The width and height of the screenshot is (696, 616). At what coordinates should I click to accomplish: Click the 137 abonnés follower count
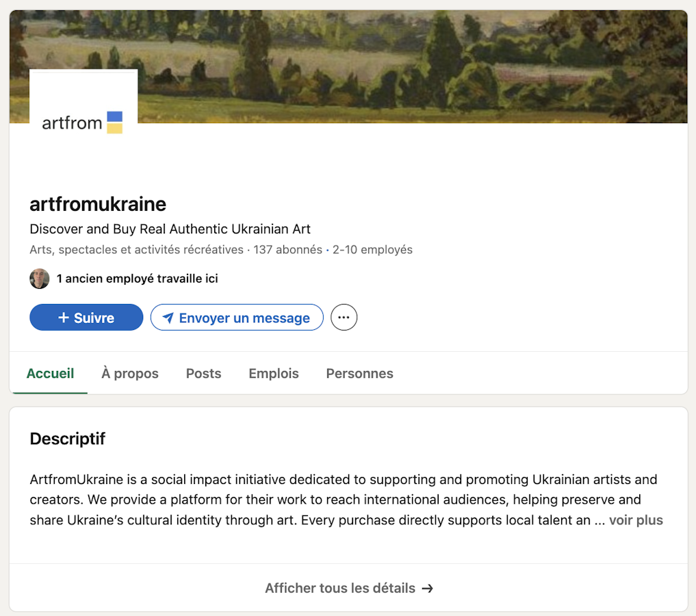pos(287,250)
